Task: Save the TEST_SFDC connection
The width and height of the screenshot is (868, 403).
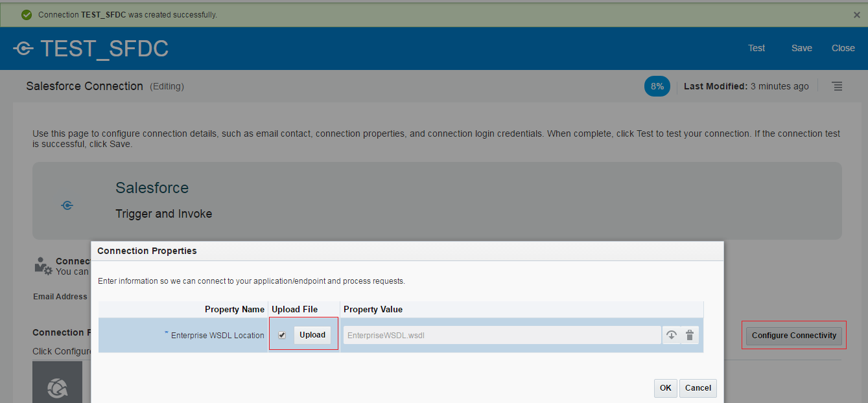Action: 801,48
